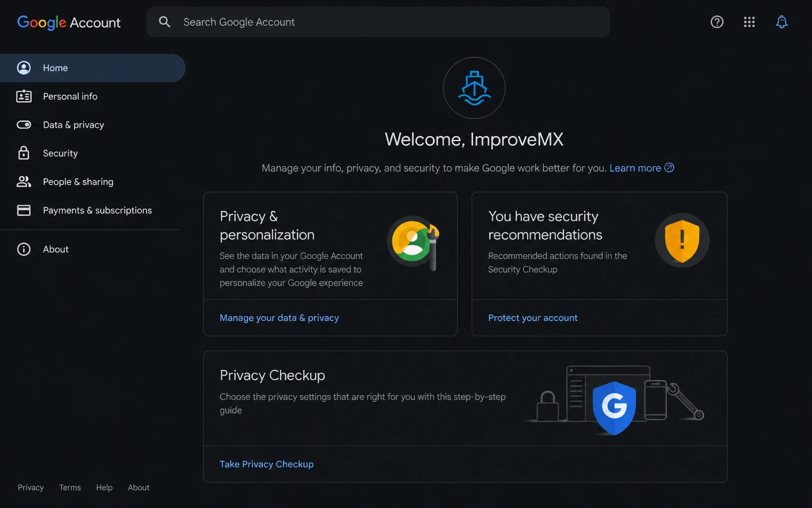Click the People & sharing icon
Viewport: 812px width, 508px height.
(x=24, y=181)
